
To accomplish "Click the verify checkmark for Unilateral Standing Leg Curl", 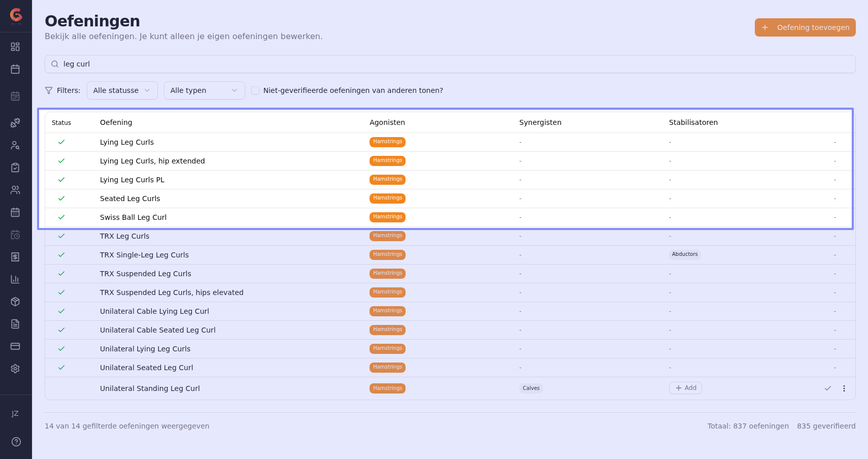I will (828, 388).
